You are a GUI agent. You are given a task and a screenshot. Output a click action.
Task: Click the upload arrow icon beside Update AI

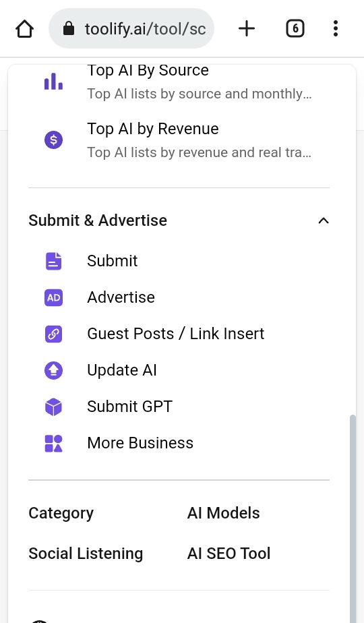[53, 370]
